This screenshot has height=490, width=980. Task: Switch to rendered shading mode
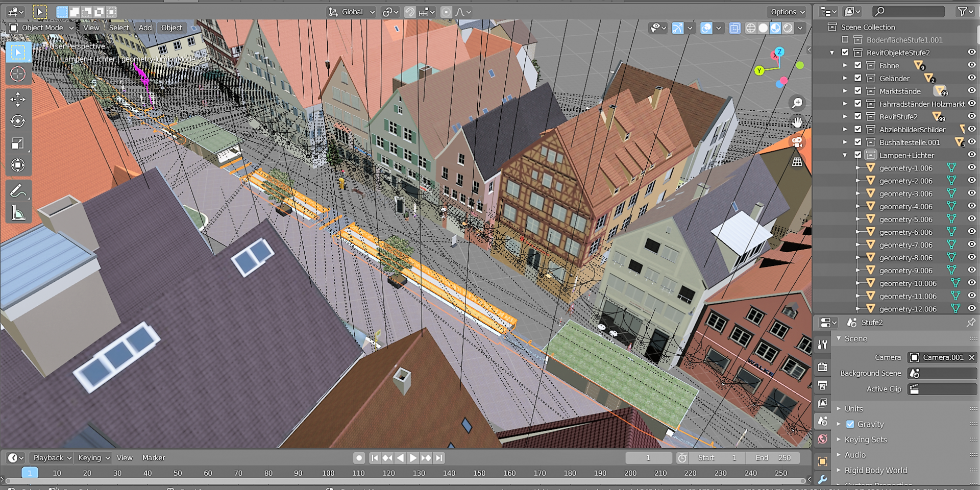pyautogui.click(x=788, y=28)
